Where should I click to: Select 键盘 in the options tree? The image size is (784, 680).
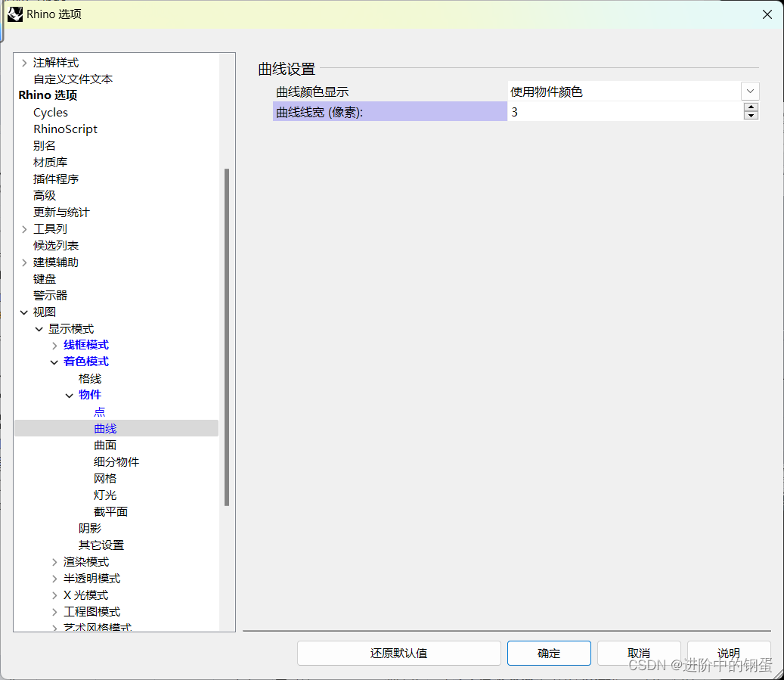(45, 278)
